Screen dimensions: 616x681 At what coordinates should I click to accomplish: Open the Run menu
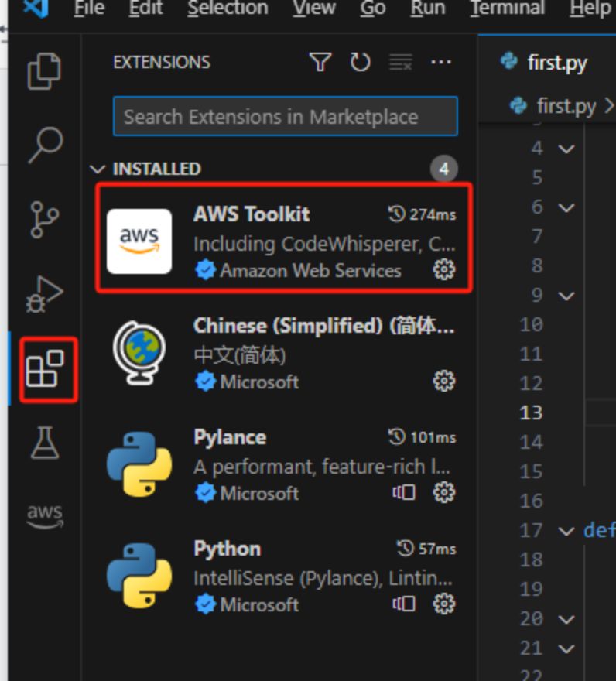pos(428,8)
